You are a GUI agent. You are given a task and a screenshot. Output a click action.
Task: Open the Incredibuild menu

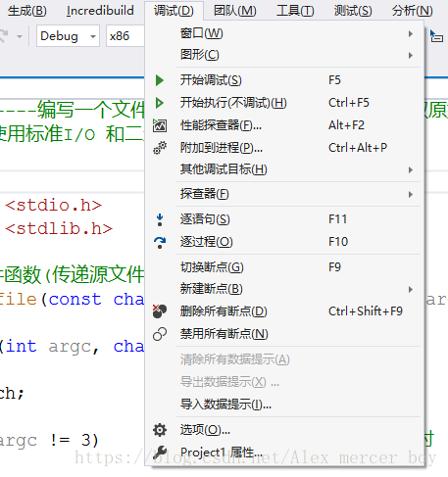(100, 11)
